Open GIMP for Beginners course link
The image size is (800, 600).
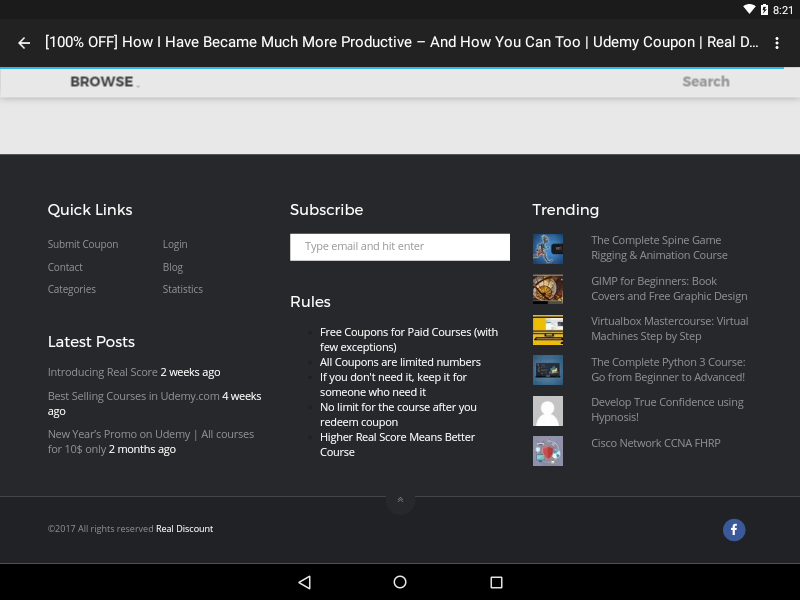[669, 289]
